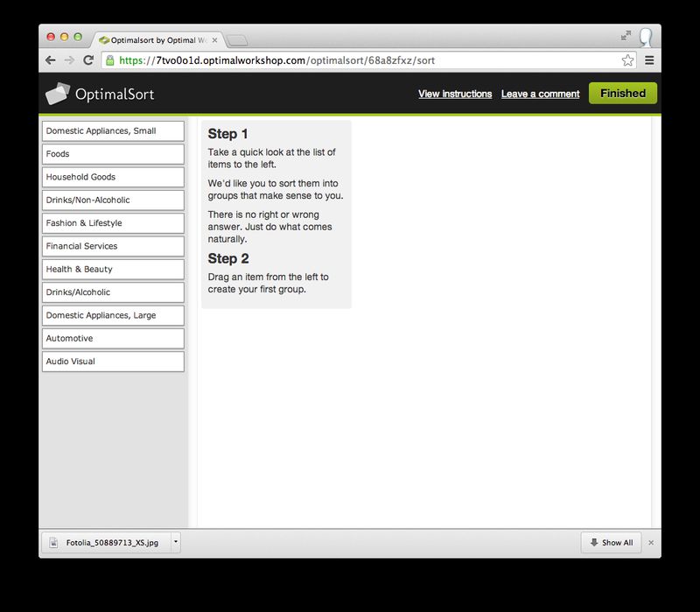The width and height of the screenshot is (700, 612).
Task: Enter fullscreen using the expand arrows icon
Action: pyautogui.click(x=626, y=36)
